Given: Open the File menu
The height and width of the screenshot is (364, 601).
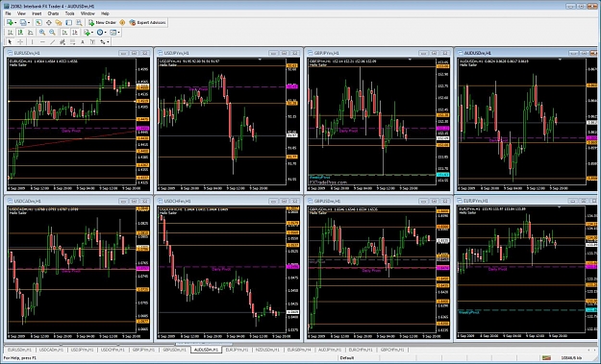Looking at the screenshot, I should (x=8, y=13).
